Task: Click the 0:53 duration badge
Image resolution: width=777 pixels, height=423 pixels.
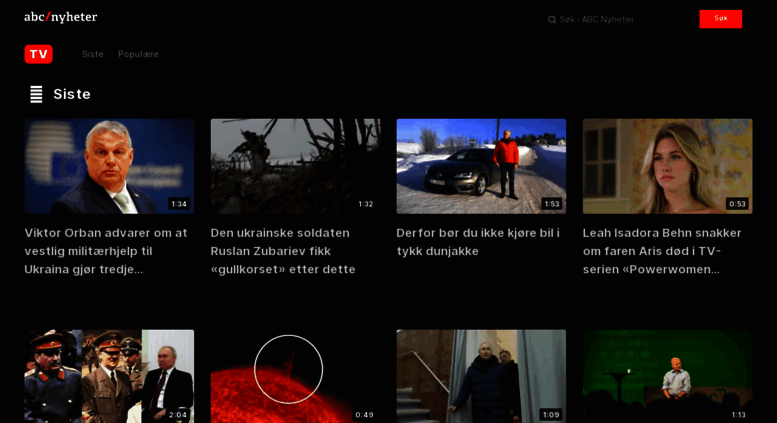Action: (x=737, y=204)
